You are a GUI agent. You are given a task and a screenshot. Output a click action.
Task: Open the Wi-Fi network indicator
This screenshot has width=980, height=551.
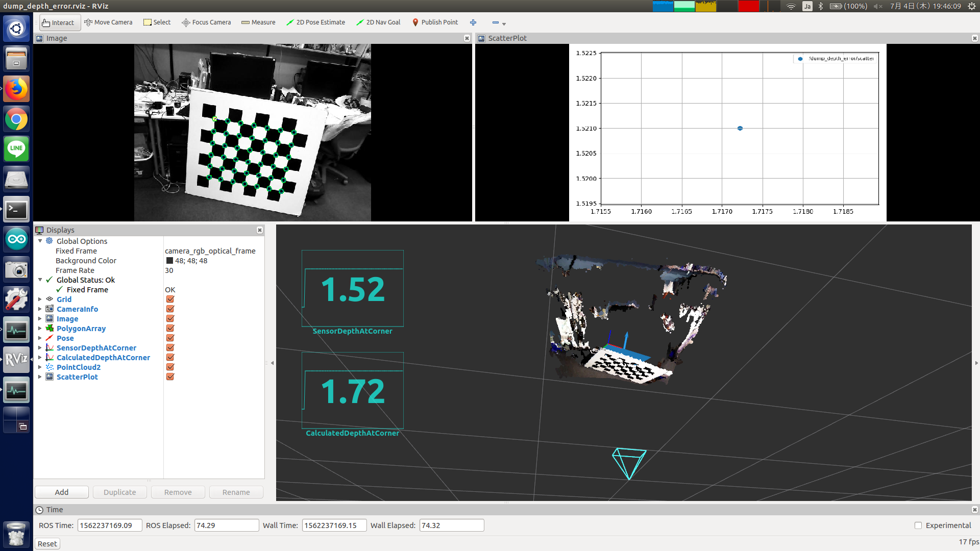coord(791,6)
